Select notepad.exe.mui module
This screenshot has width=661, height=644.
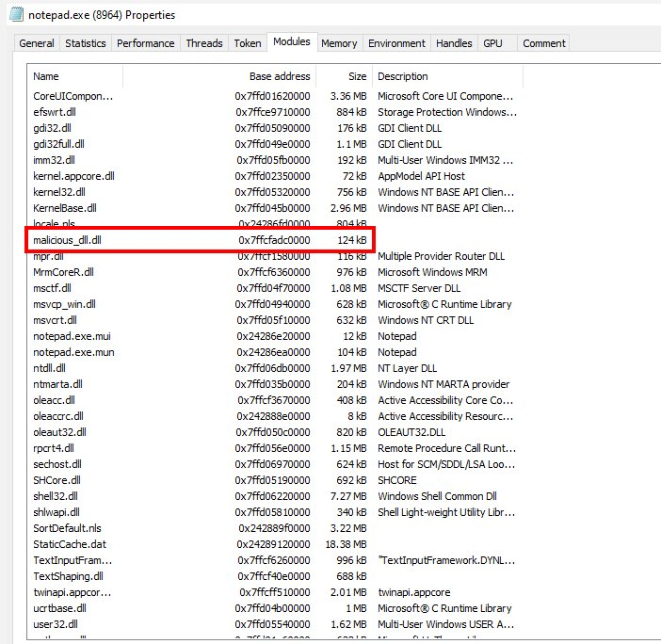point(274,336)
